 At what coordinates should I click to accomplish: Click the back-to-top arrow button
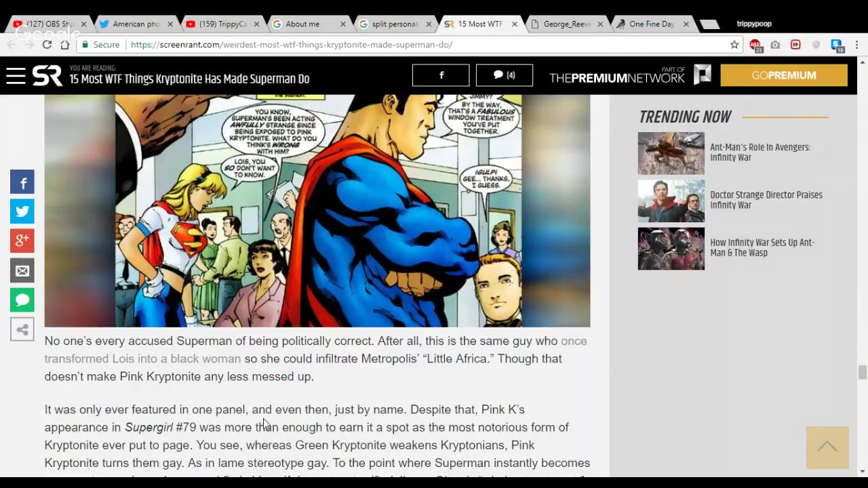pyautogui.click(x=827, y=447)
